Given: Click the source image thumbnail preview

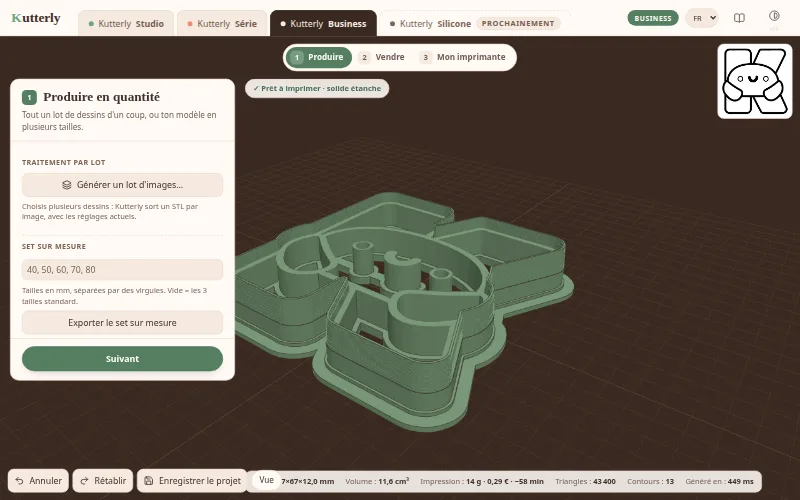Looking at the screenshot, I should pyautogui.click(x=755, y=81).
